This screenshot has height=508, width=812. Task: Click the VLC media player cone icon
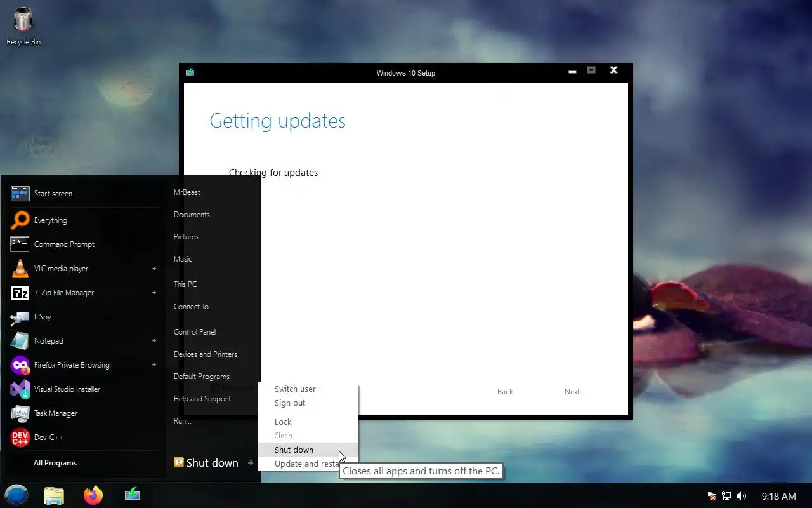pyautogui.click(x=20, y=269)
